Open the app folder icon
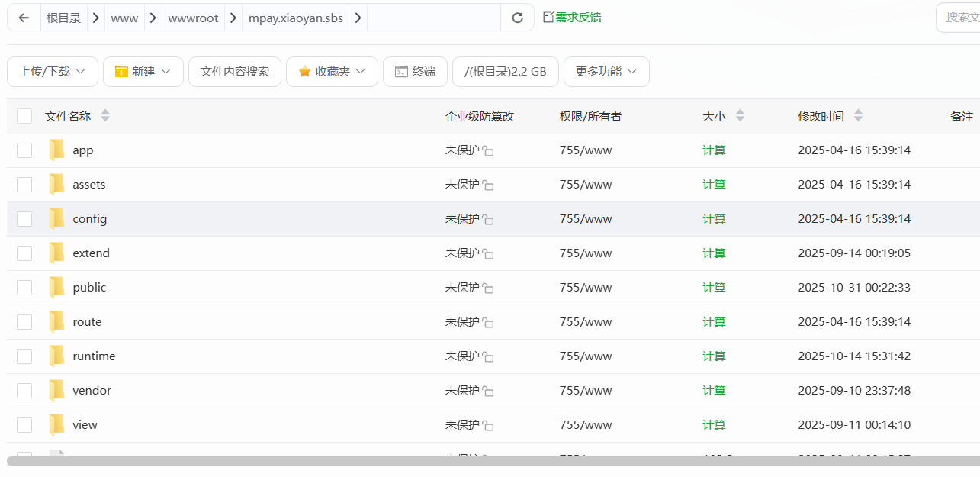The width and height of the screenshot is (980, 477). [x=56, y=150]
